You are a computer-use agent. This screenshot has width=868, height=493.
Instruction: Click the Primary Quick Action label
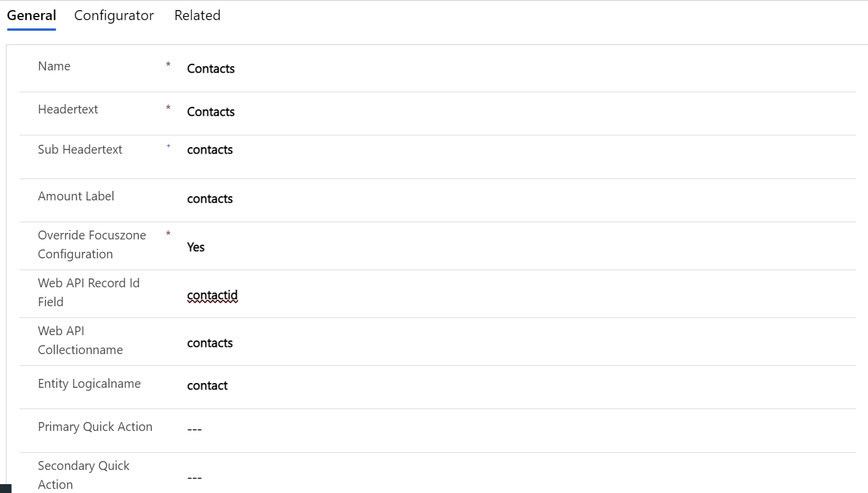click(x=95, y=427)
